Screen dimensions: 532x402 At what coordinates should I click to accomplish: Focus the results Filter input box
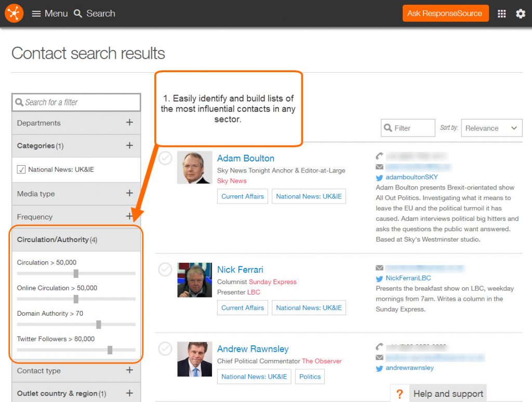tap(408, 128)
